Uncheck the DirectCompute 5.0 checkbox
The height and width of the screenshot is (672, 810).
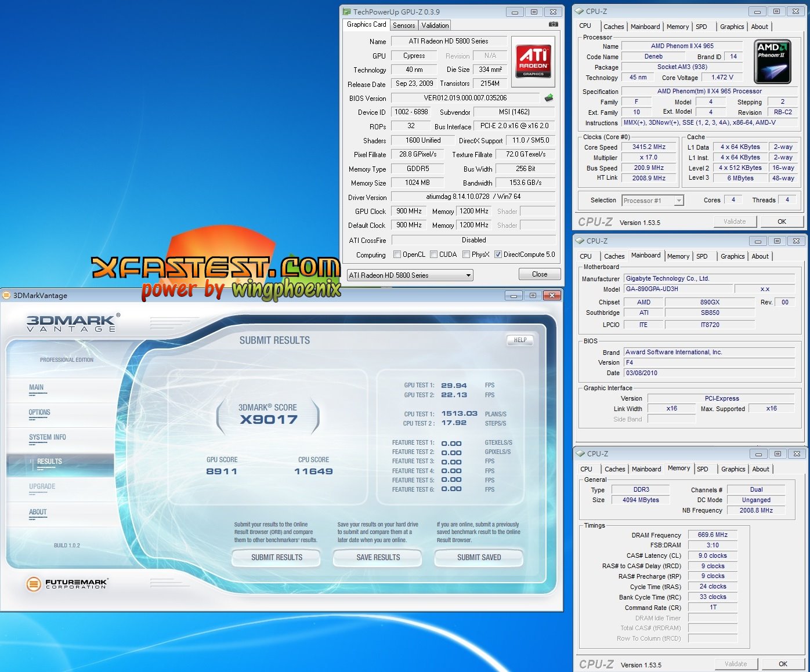pos(498,255)
